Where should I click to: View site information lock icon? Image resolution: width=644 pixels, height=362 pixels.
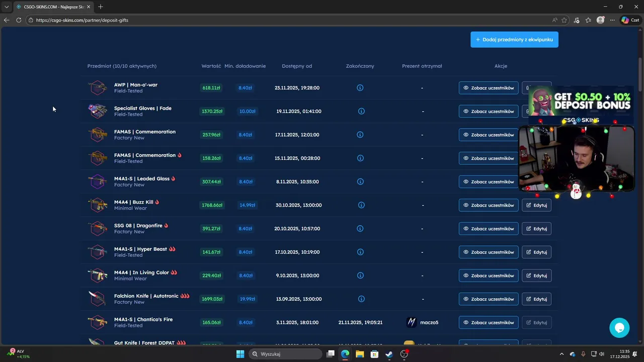[31, 20]
